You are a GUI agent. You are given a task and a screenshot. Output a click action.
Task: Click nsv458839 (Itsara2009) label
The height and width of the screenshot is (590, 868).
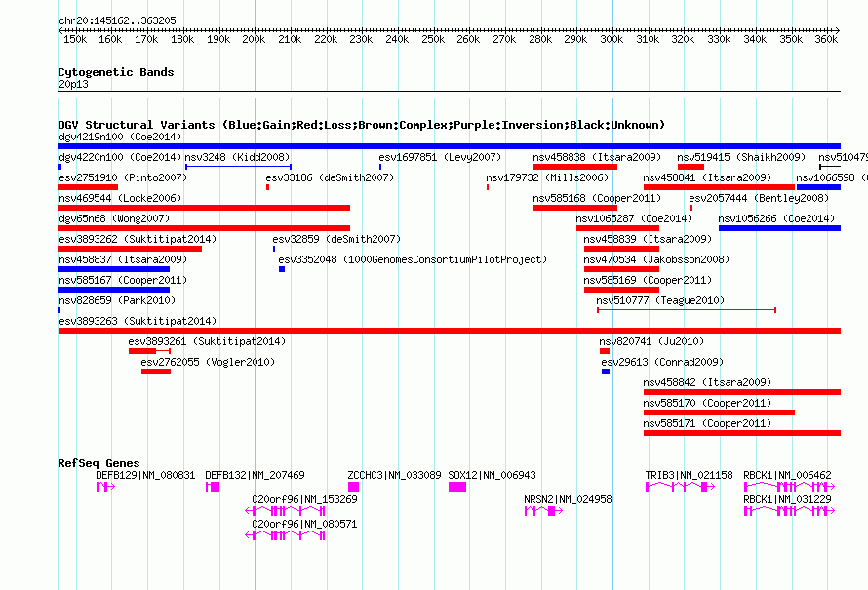(648, 239)
